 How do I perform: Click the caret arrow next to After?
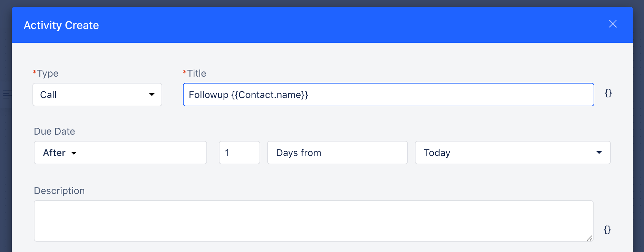coord(74,153)
